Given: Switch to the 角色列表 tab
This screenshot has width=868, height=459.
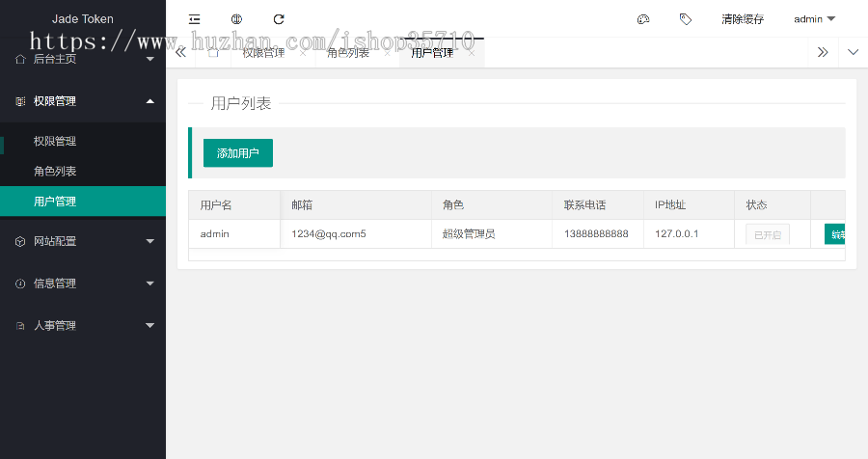Looking at the screenshot, I should tap(348, 53).
